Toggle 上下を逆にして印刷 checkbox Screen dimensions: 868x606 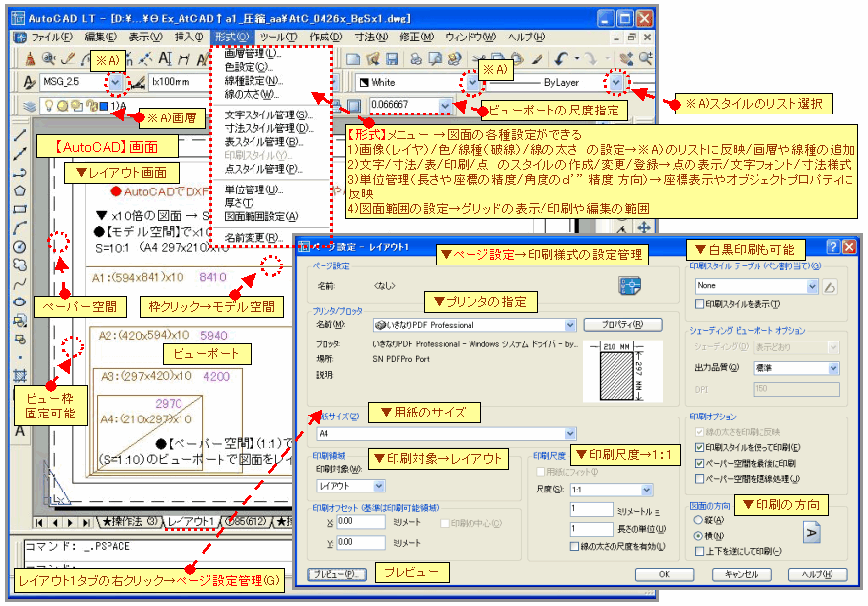tap(699, 551)
